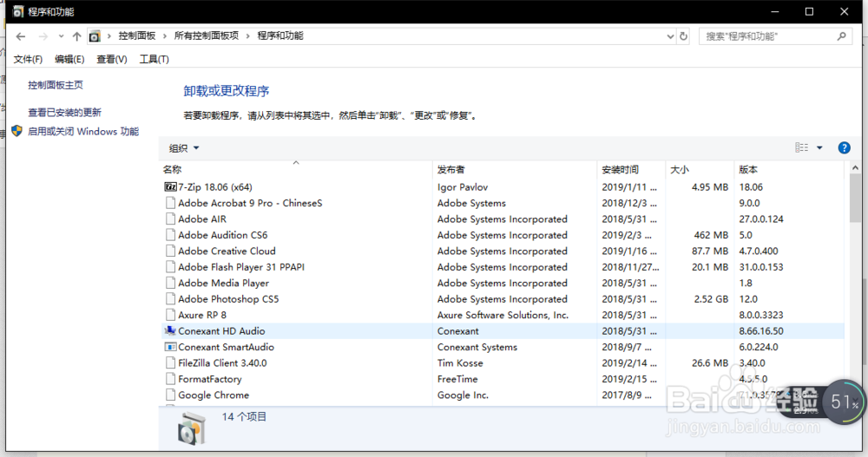The image size is (868, 457).
Task: Click the program list scrollbar thumb
Action: click(x=855, y=198)
